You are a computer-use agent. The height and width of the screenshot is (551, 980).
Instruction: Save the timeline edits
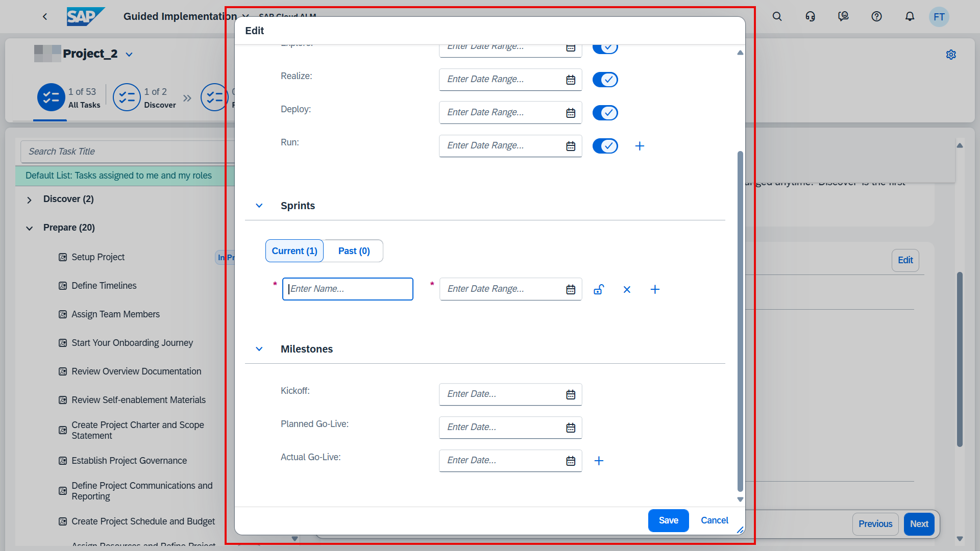(668, 520)
